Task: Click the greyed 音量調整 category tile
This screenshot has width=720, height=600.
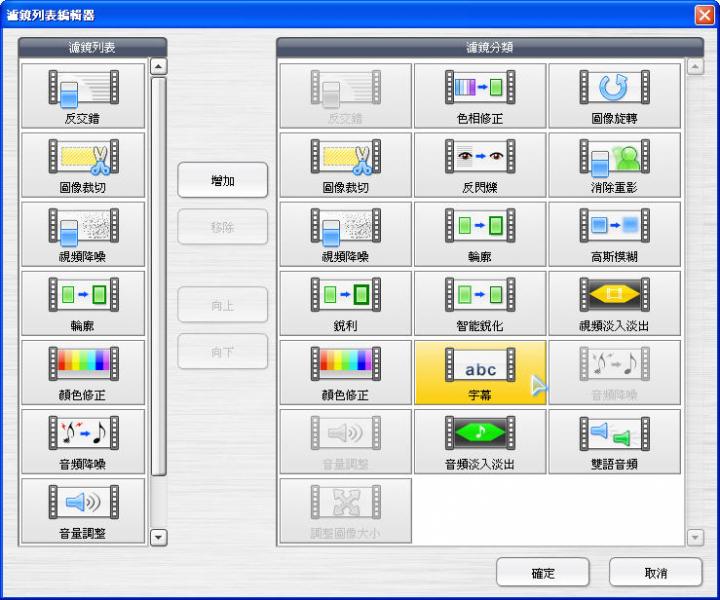Action: tap(345, 442)
